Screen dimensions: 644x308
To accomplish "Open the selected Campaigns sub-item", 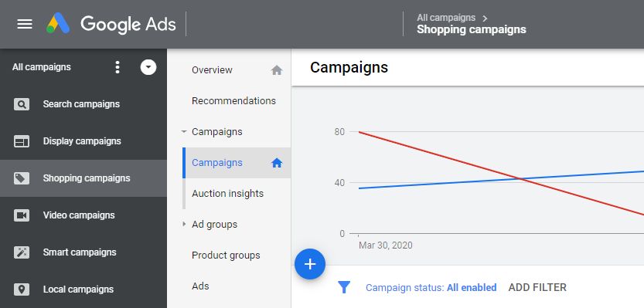I will (237, 163).
